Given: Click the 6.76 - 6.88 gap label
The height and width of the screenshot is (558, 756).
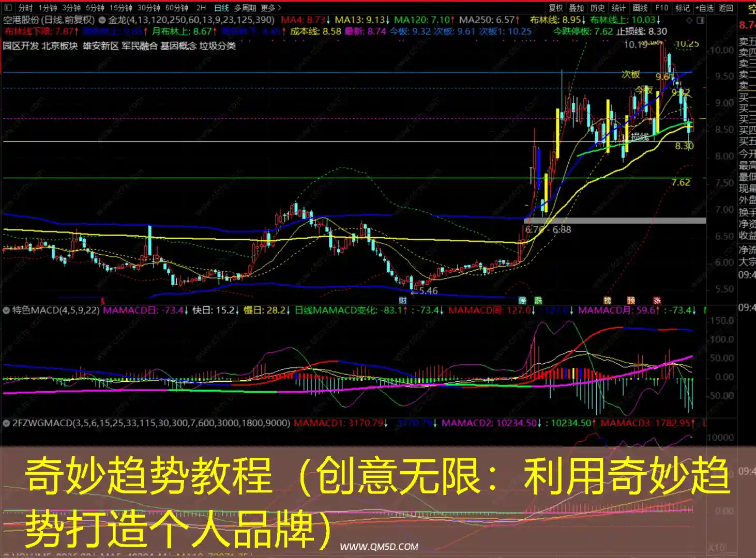Looking at the screenshot, I should [548, 229].
